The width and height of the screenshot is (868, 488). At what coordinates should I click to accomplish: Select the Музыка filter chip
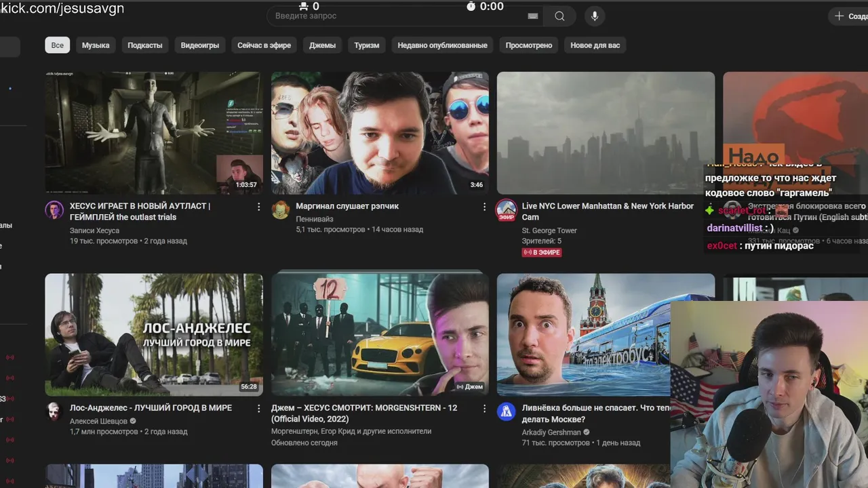coord(96,45)
